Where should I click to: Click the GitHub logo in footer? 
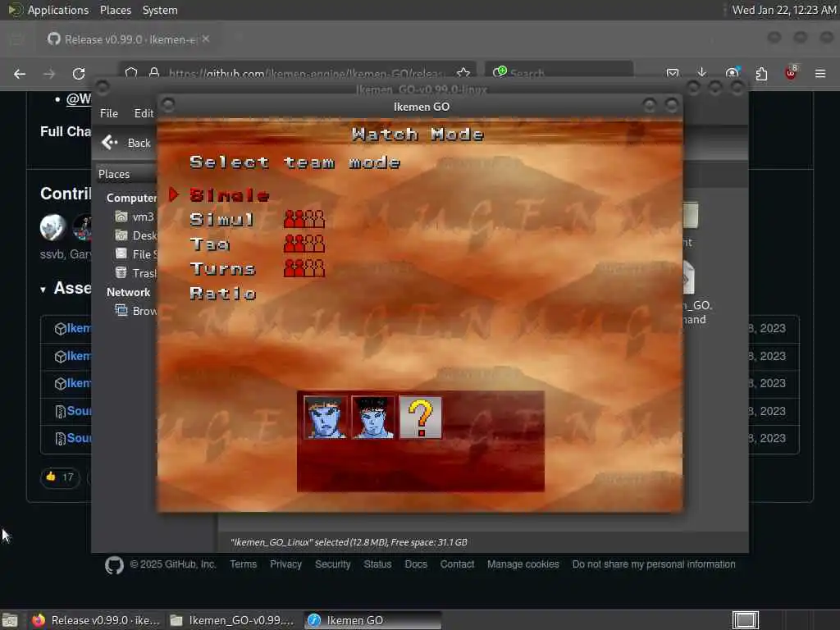pos(114,564)
